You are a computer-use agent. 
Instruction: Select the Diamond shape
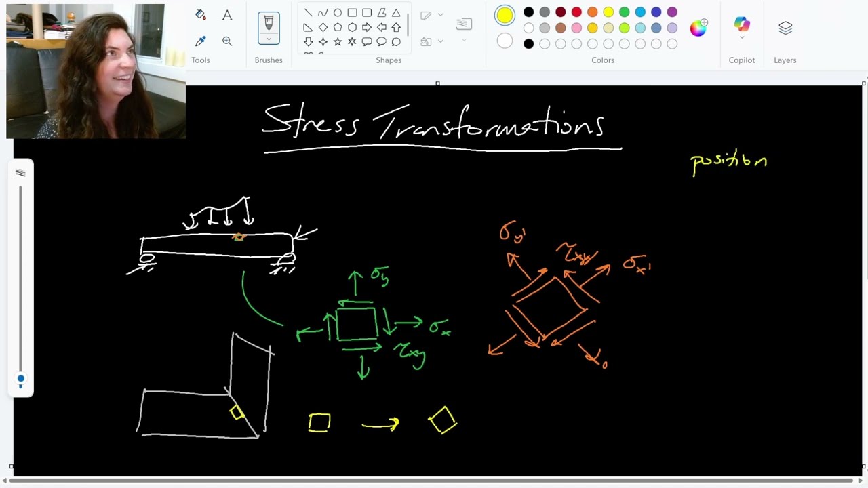point(323,27)
